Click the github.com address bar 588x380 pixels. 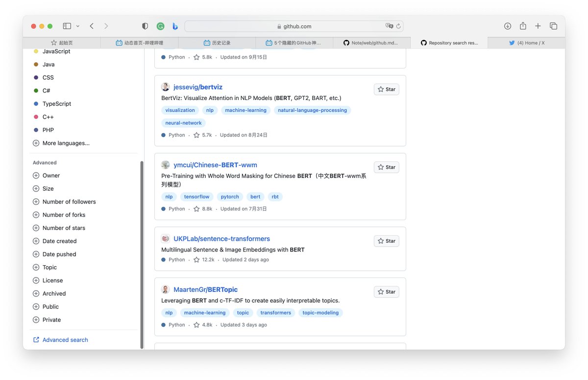(x=294, y=26)
